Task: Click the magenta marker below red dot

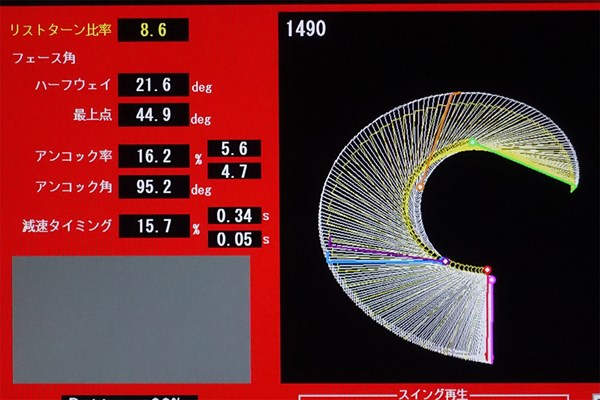Action: coord(492,280)
